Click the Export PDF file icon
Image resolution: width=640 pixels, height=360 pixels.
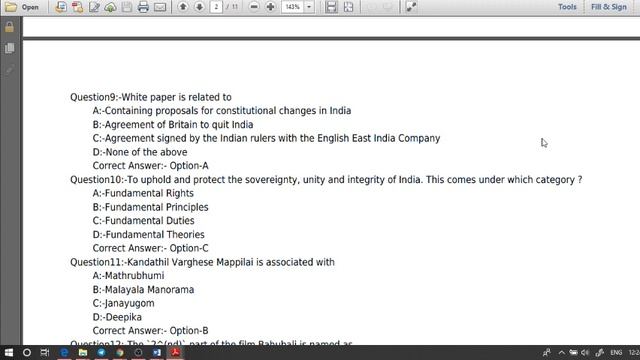point(77,7)
